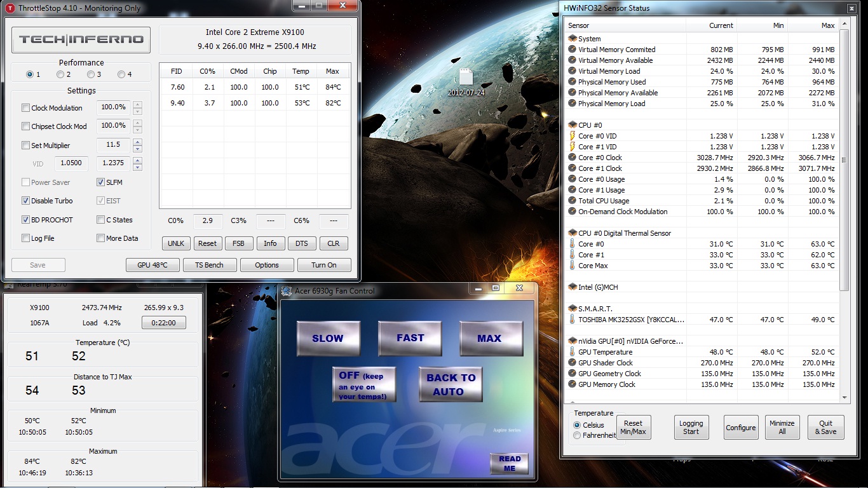Screen dimensions: 868x488
Task: Click the Core Max thermometer icon
Action: (x=572, y=266)
